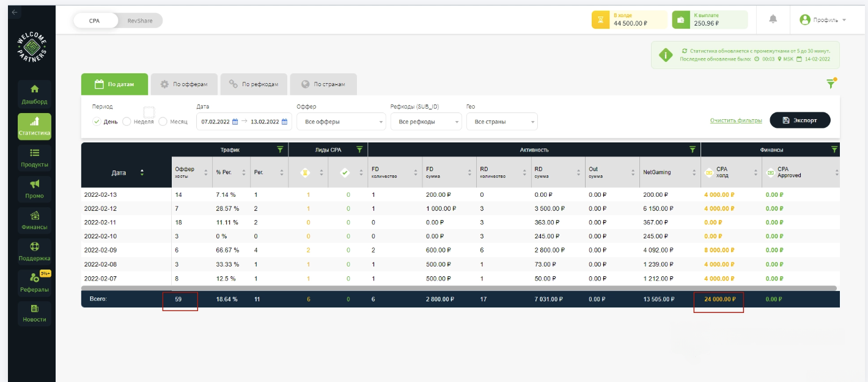Viewport: 868px width, 382px height.
Task: Click the start date 07.02.2022 field
Action: [215, 122]
